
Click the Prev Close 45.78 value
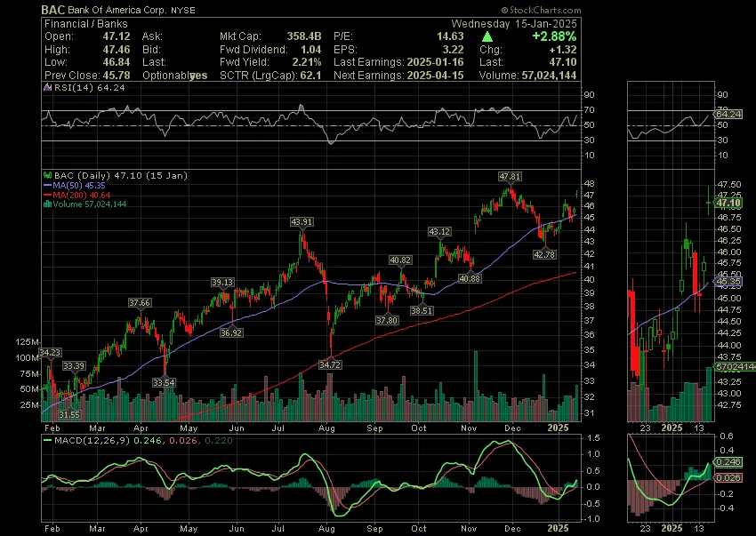click(x=117, y=76)
